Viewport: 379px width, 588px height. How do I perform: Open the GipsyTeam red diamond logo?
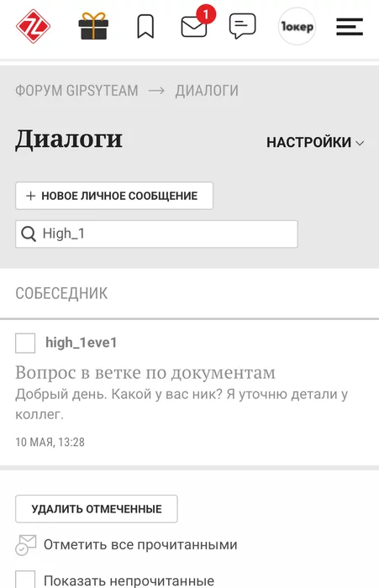[x=33, y=27]
